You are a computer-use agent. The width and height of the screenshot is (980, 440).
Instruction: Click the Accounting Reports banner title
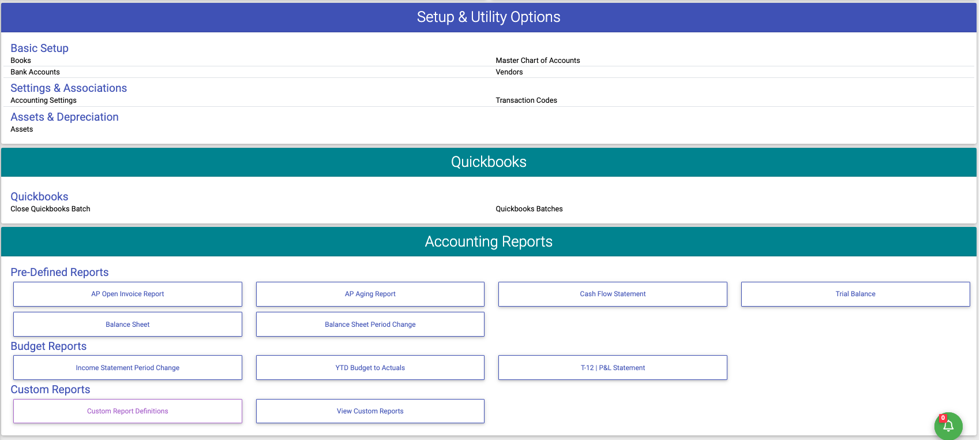click(489, 242)
